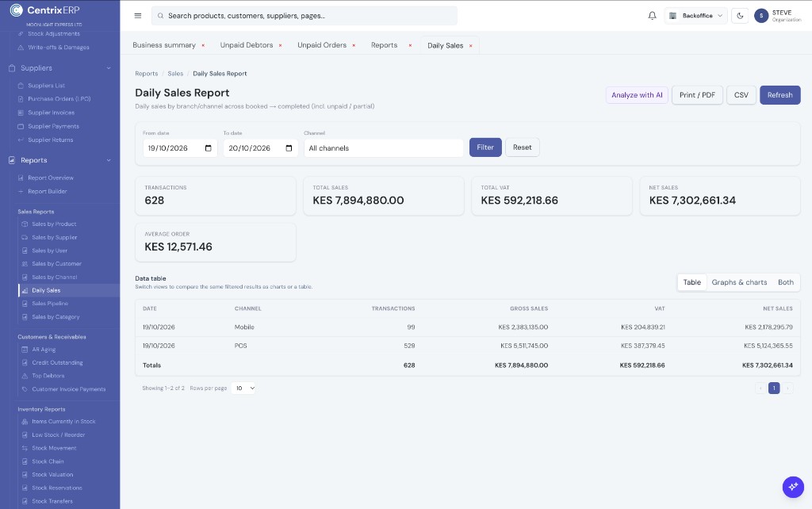Collapse the Reports sidebar section
Viewport: 812px width, 509px height.
59,160
